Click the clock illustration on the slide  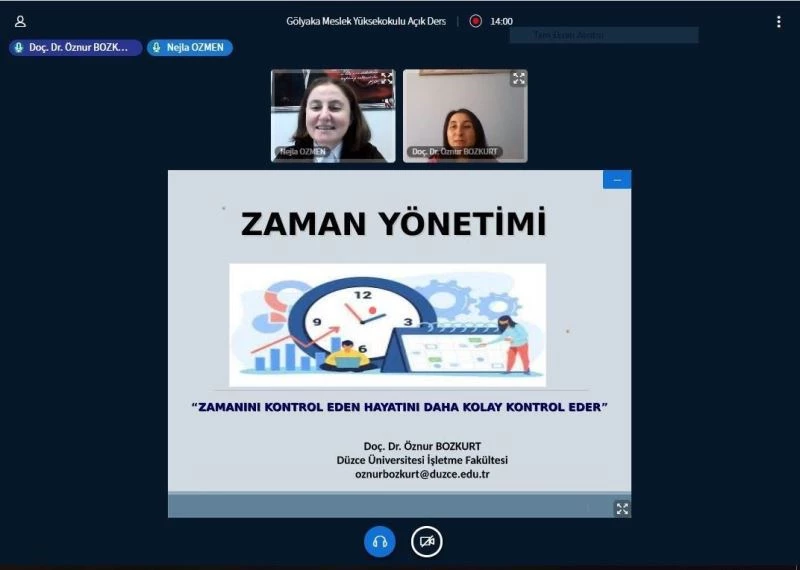pos(364,322)
